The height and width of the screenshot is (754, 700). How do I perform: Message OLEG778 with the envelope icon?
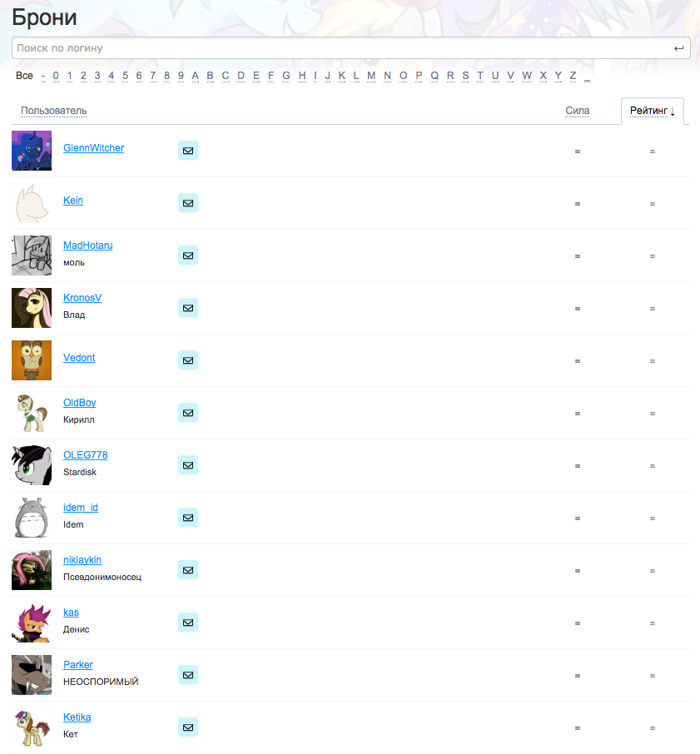[x=188, y=465]
